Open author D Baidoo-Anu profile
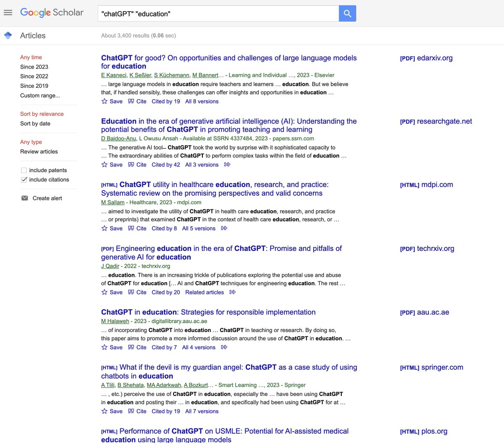Screen dimensions: 504x443 (x=118, y=138)
